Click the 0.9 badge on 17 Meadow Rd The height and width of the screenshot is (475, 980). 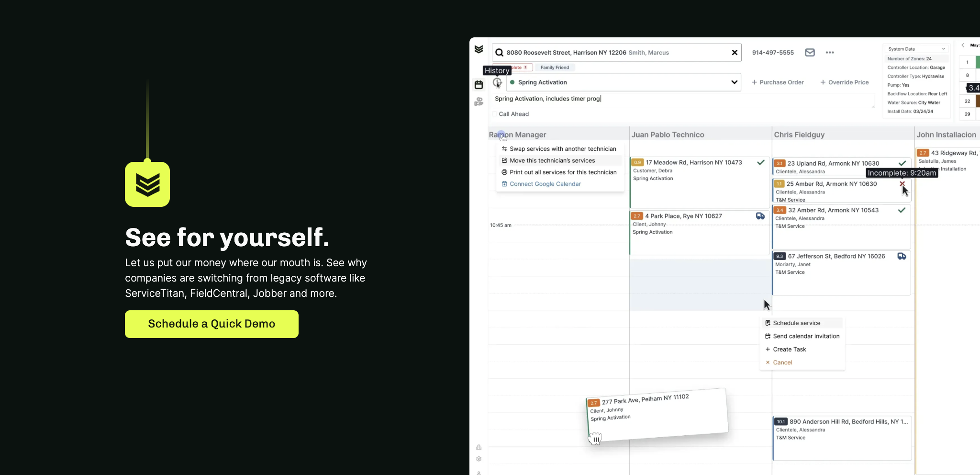click(637, 162)
